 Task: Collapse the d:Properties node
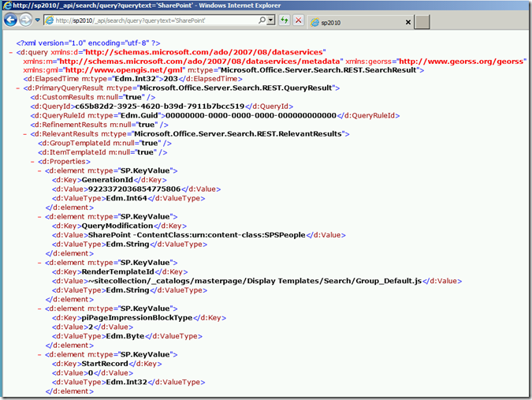[x=32, y=162]
